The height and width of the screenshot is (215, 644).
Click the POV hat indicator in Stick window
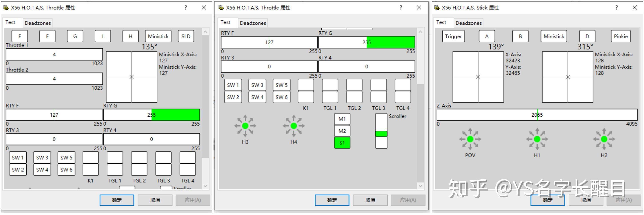pos(470,139)
